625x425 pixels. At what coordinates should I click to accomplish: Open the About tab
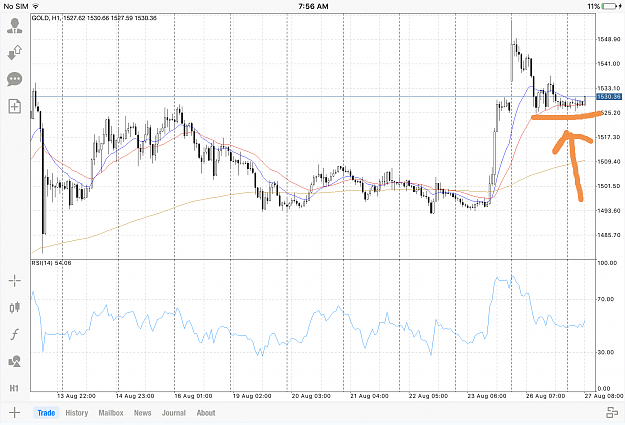(206, 413)
